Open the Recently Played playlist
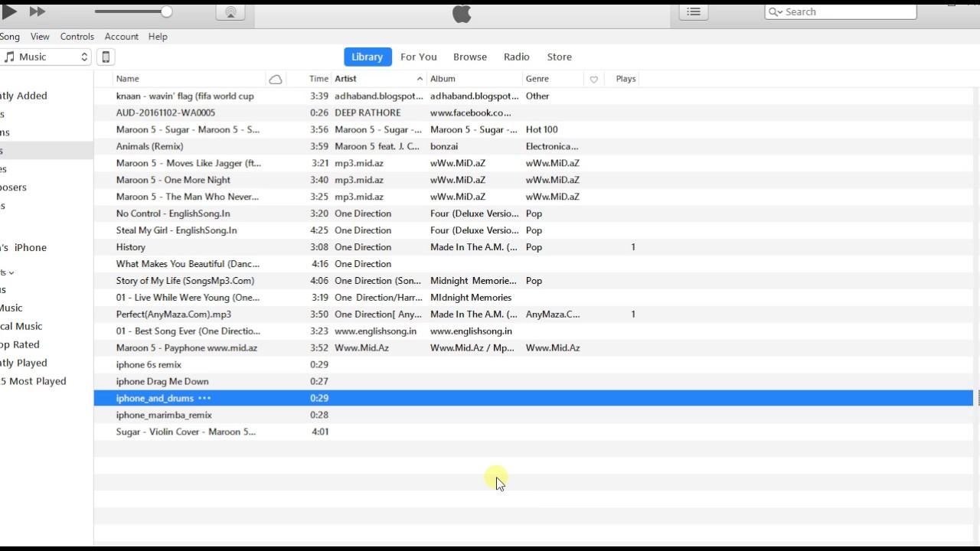 [24, 363]
